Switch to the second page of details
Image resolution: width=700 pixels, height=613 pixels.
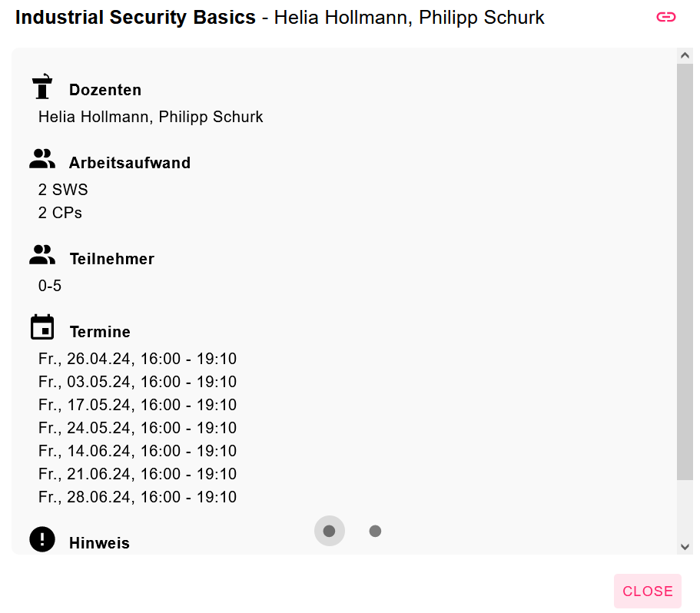coord(375,530)
